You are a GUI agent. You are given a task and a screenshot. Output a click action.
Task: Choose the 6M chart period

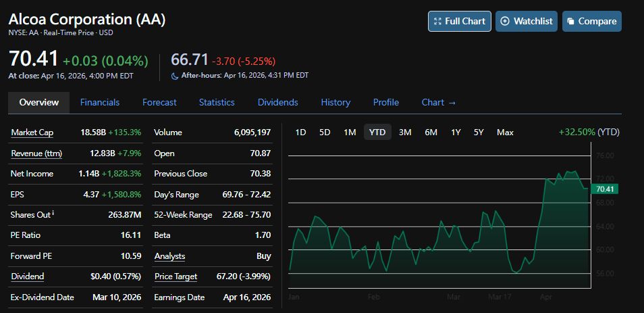[x=431, y=133]
